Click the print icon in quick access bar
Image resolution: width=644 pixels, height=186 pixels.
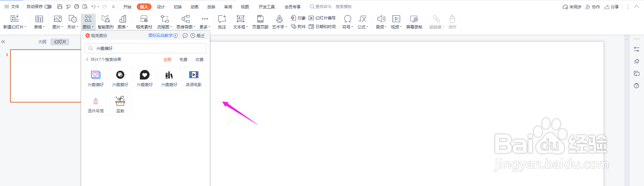[x=77, y=7]
